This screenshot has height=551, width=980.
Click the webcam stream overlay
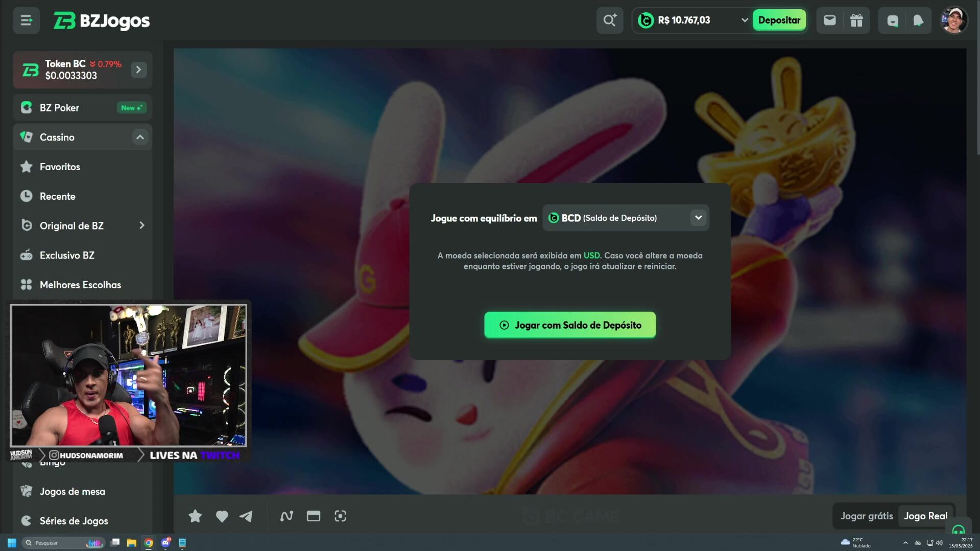coord(128,376)
